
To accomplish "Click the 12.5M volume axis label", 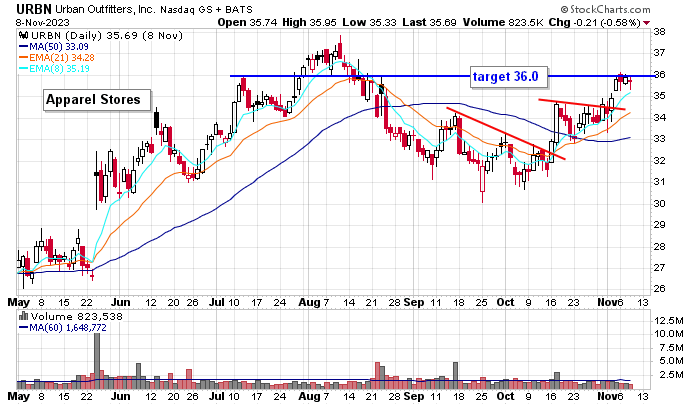I will click(x=668, y=321).
